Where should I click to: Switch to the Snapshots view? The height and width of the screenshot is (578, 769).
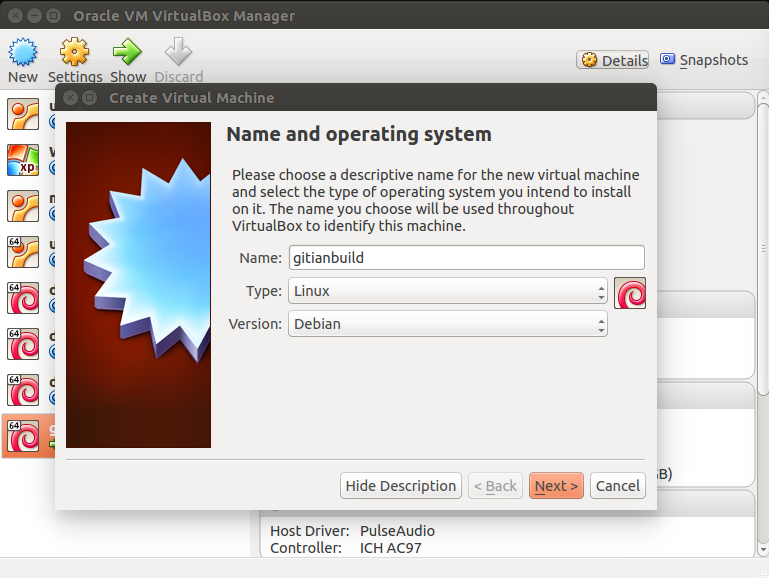pos(704,60)
